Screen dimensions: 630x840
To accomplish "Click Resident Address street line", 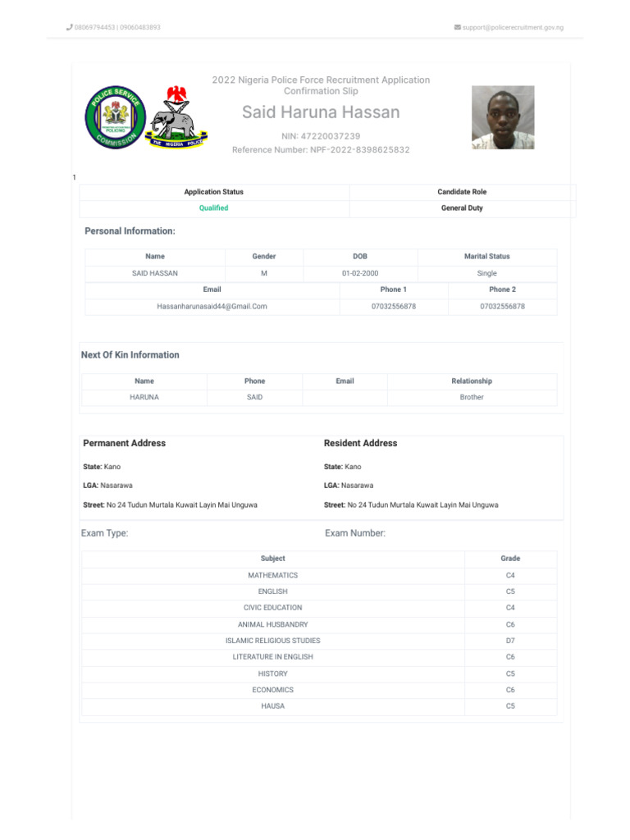I will tap(411, 504).
